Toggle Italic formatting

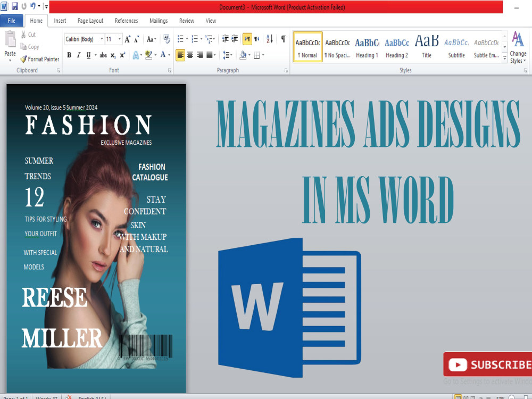[x=79, y=55]
